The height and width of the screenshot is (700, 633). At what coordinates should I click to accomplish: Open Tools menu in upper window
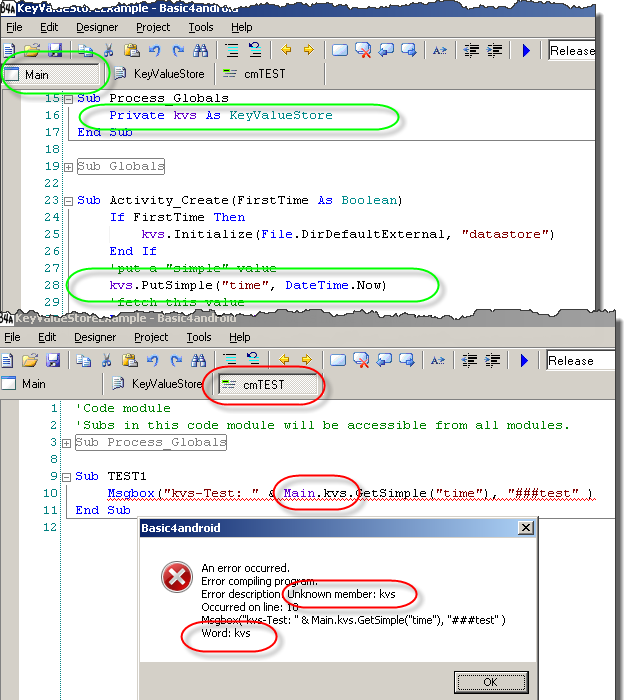[x=201, y=27]
